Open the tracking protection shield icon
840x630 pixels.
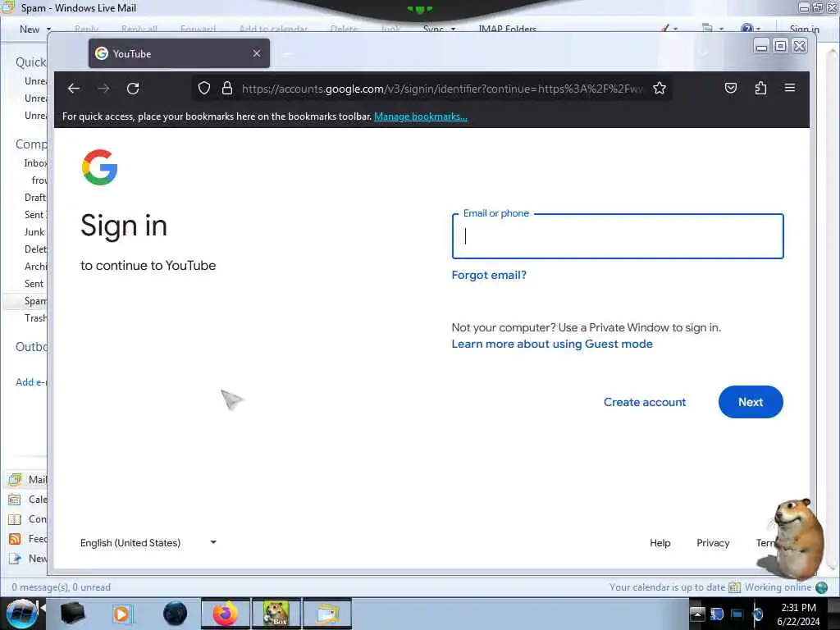204,88
